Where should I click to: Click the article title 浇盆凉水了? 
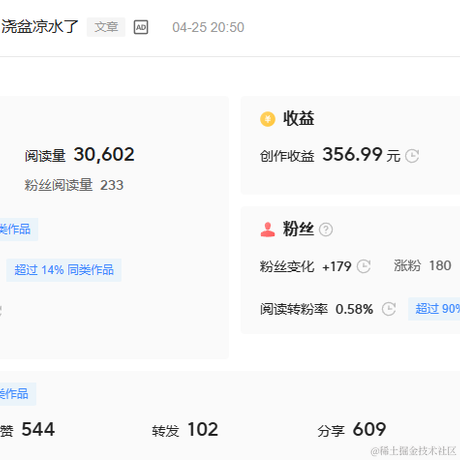(x=39, y=27)
